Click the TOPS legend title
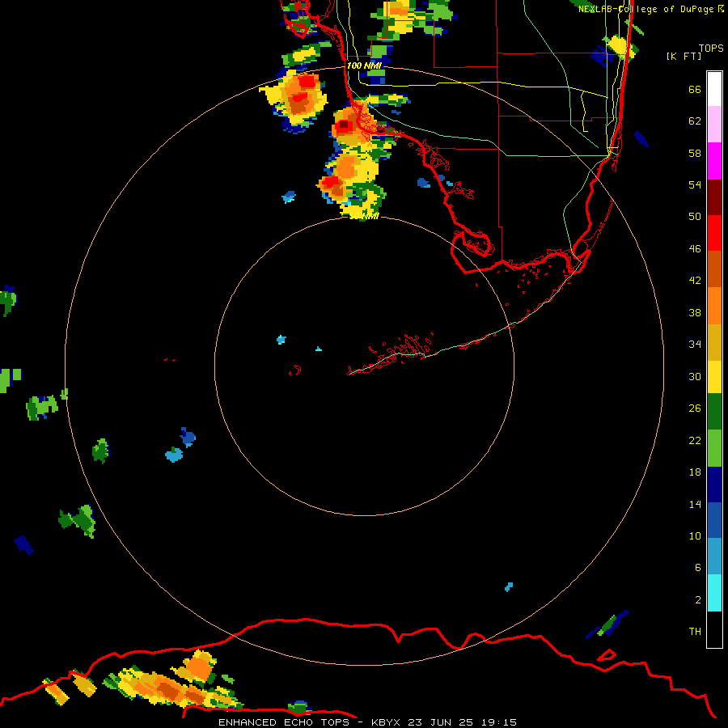 [x=711, y=48]
